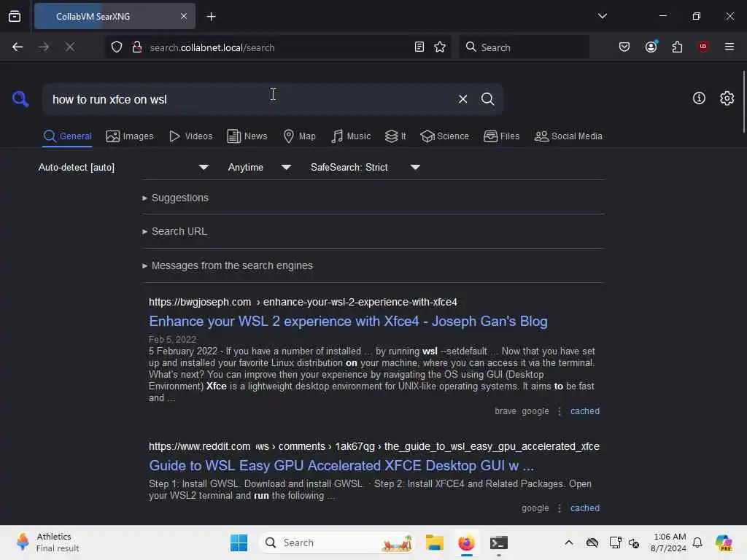Viewport: 747px width, 560px height.
Task: Open cached version of the Reddit result
Action: coord(585,508)
